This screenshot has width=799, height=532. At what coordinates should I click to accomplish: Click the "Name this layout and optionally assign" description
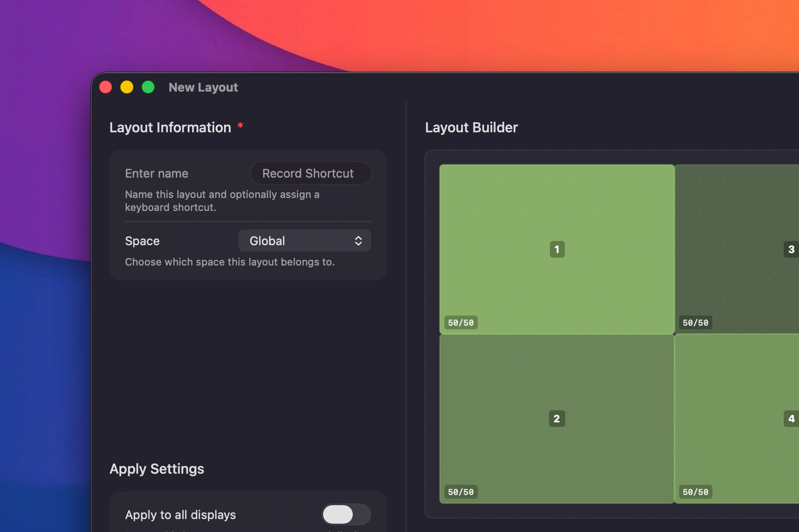222,201
